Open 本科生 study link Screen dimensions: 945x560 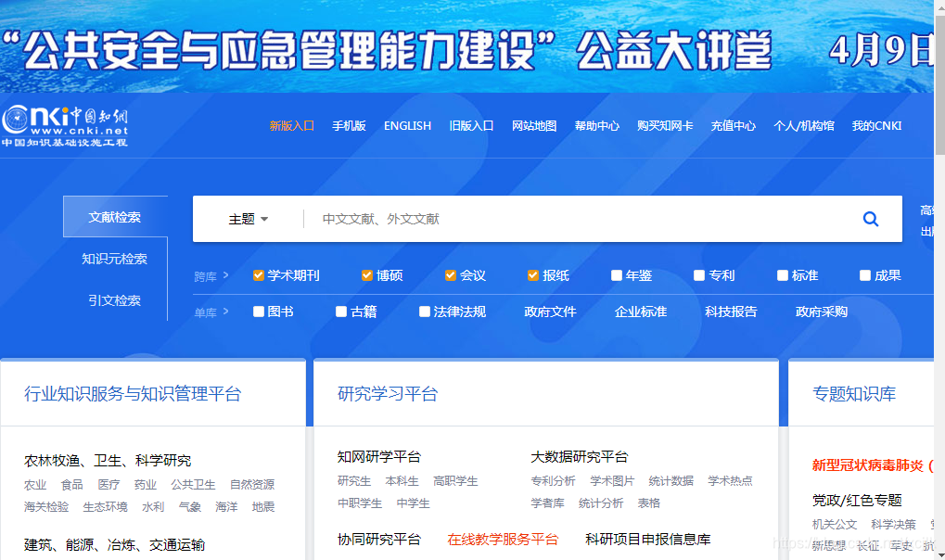point(402,481)
